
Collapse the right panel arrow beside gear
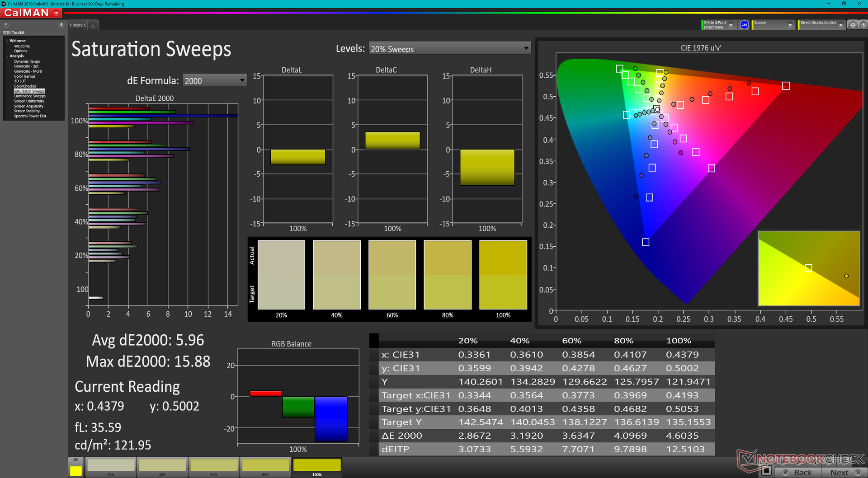(x=863, y=25)
